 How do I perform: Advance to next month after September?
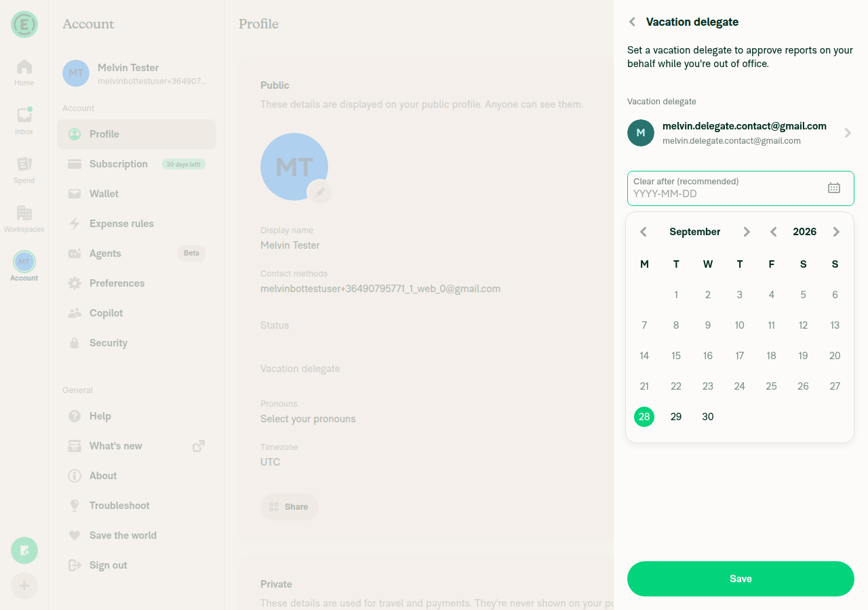[747, 232]
